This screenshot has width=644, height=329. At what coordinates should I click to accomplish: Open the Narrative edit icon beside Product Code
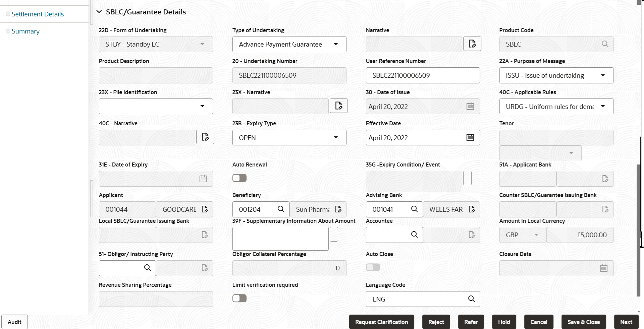click(472, 44)
